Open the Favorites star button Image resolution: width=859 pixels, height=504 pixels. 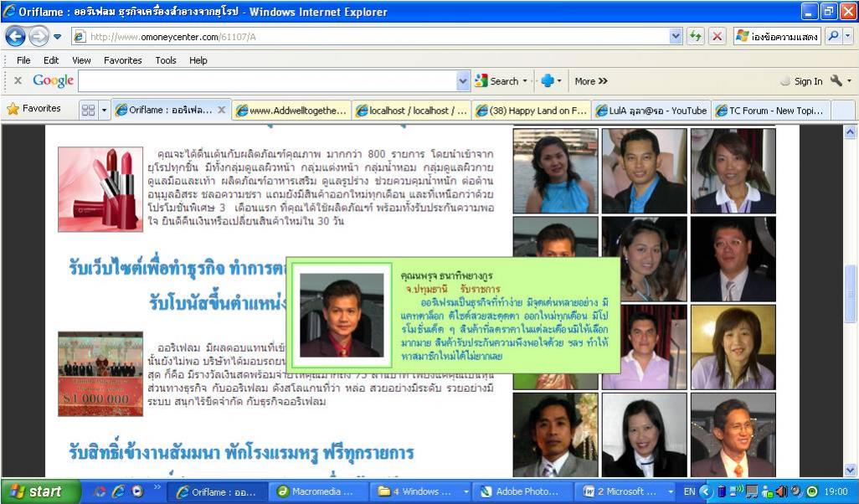33,109
